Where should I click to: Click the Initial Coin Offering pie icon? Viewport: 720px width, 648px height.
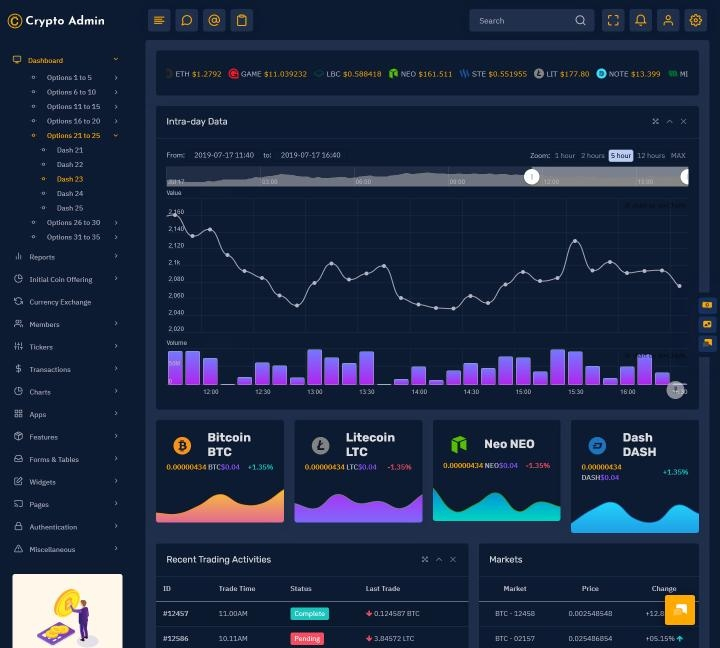(x=18, y=279)
